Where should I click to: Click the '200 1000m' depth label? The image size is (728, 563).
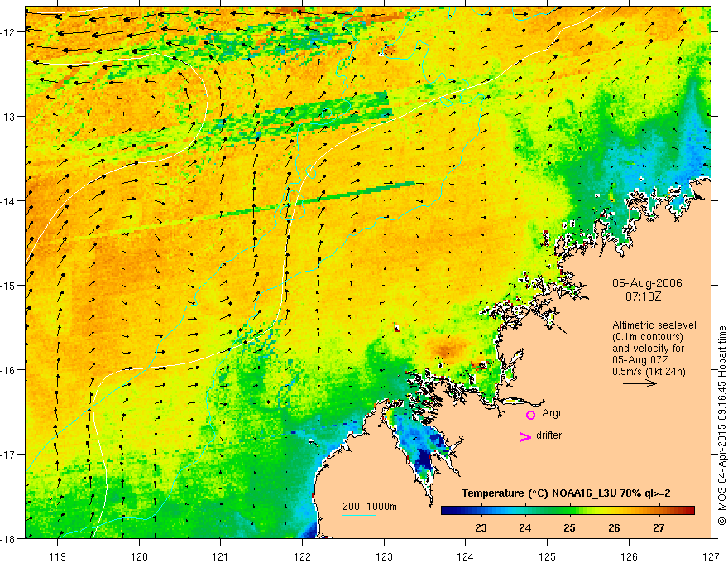[x=370, y=507]
